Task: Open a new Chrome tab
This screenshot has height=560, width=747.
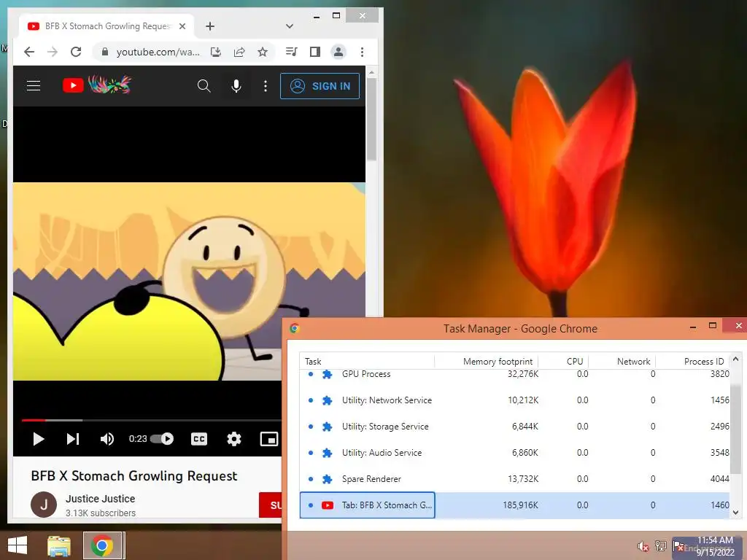Action: click(x=210, y=26)
